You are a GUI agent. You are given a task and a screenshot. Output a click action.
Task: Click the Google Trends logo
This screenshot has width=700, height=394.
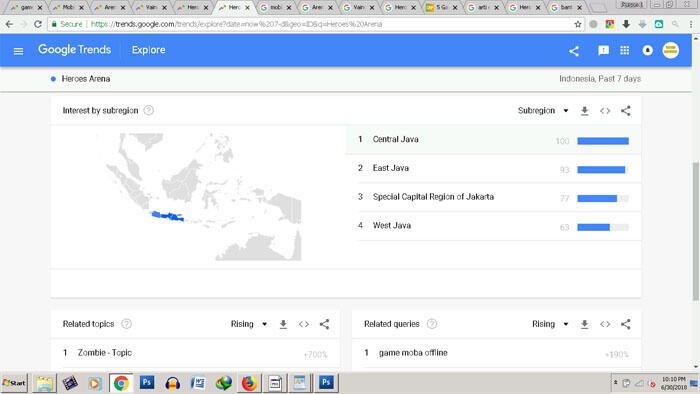74,50
